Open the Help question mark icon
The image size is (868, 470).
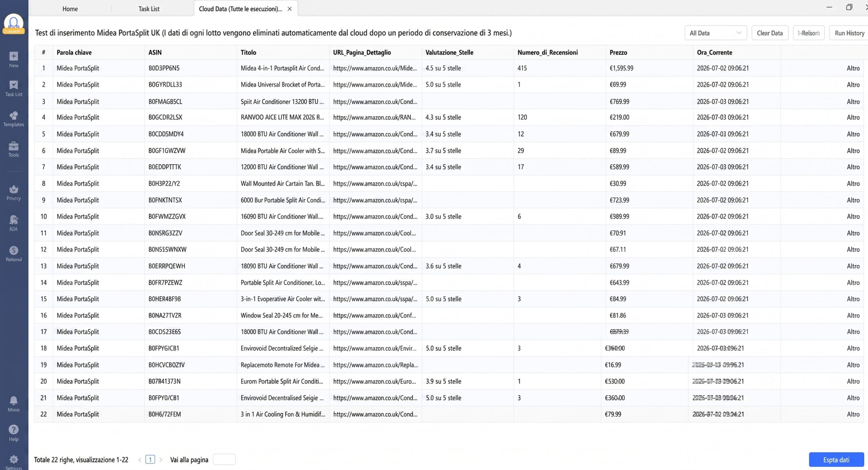[x=14, y=430]
